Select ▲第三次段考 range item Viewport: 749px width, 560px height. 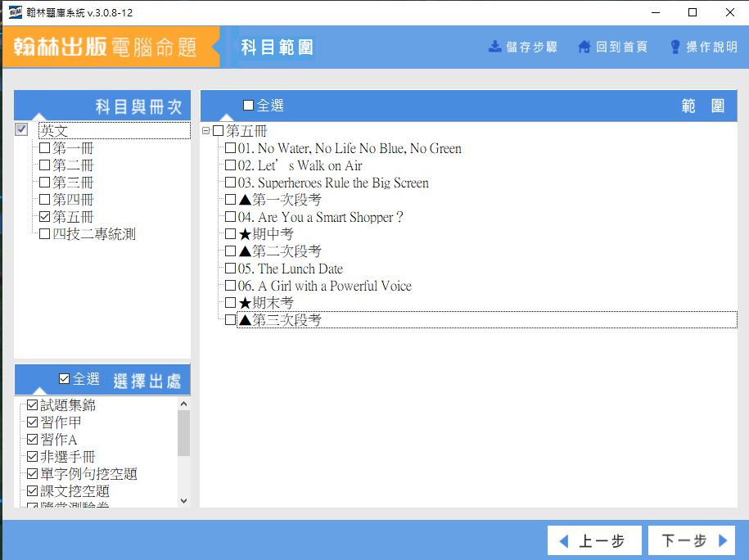coord(280,320)
